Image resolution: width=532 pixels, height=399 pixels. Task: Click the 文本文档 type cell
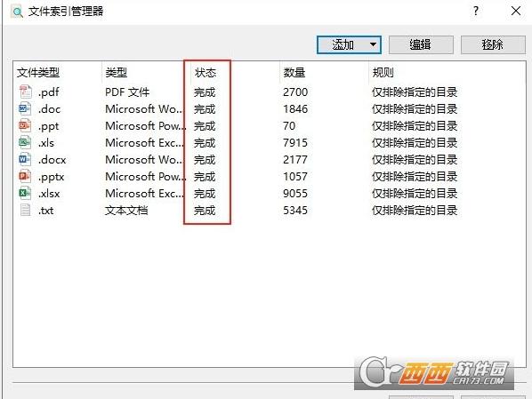click(x=126, y=211)
